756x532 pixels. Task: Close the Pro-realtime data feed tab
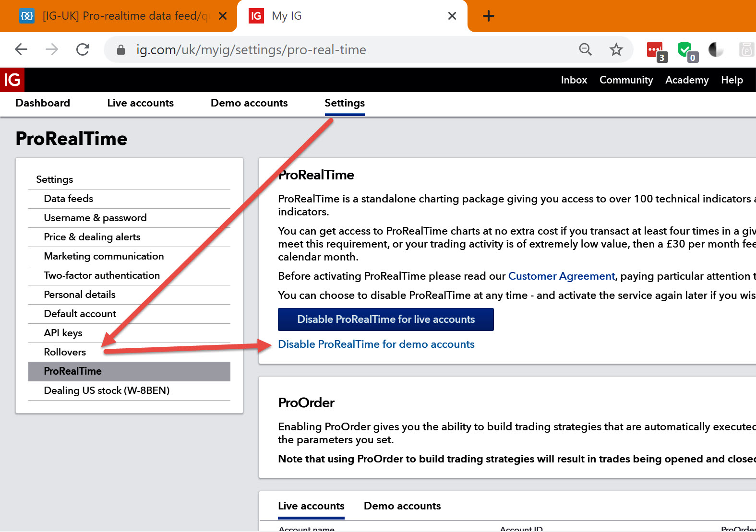pyautogui.click(x=223, y=16)
